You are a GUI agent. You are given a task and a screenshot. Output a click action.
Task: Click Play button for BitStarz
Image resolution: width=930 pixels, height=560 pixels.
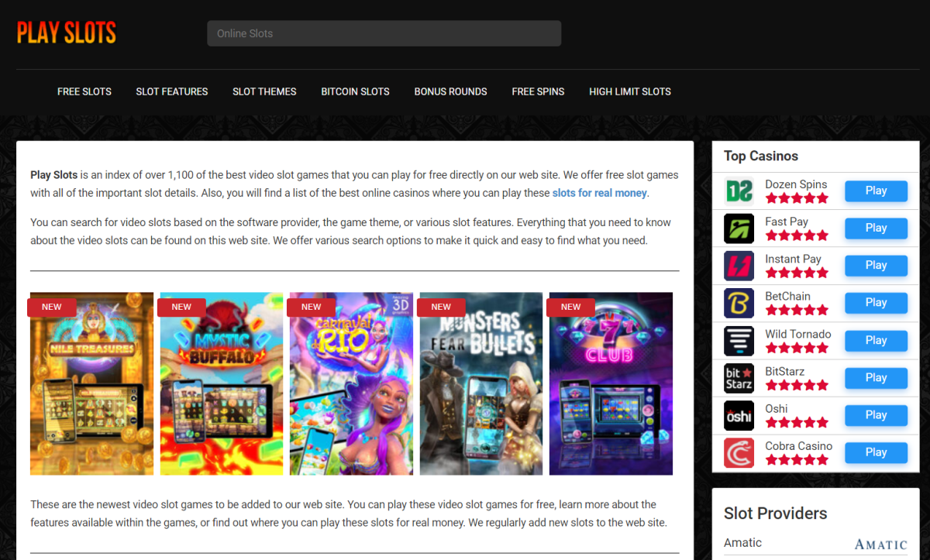pyautogui.click(x=876, y=377)
